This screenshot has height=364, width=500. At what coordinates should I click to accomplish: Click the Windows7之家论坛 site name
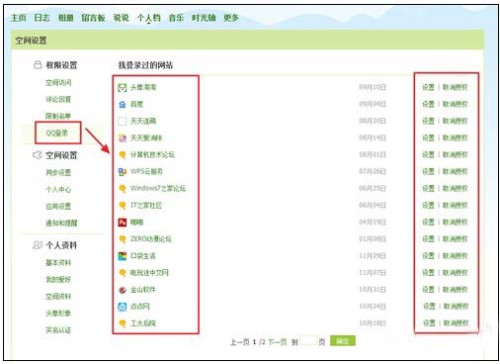158,188
